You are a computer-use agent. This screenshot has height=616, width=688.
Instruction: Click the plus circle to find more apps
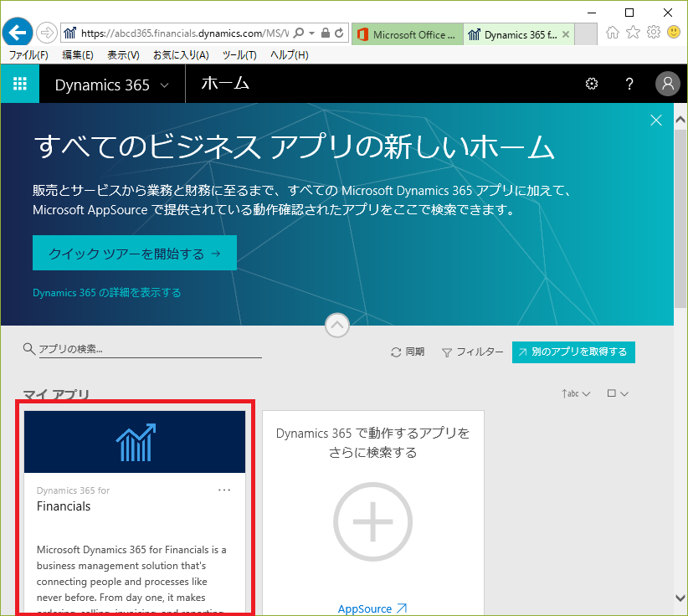pyautogui.click(x=373, y=521)
